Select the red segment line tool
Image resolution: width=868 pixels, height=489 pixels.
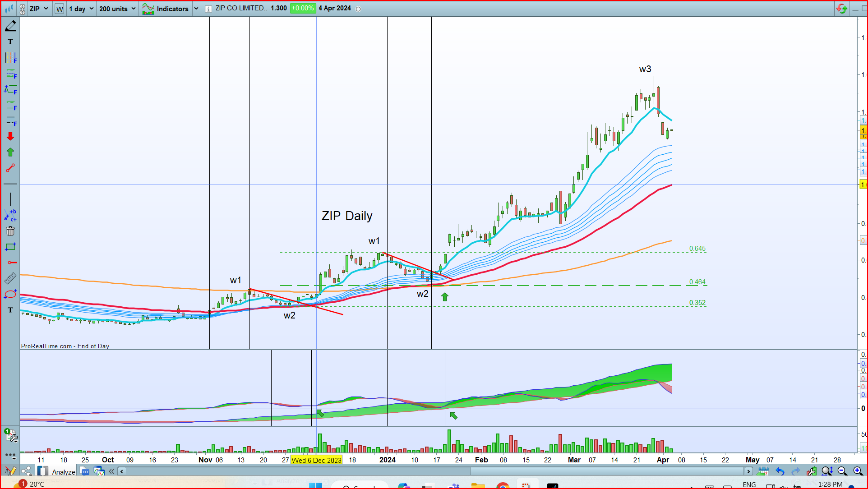(10, 168)
